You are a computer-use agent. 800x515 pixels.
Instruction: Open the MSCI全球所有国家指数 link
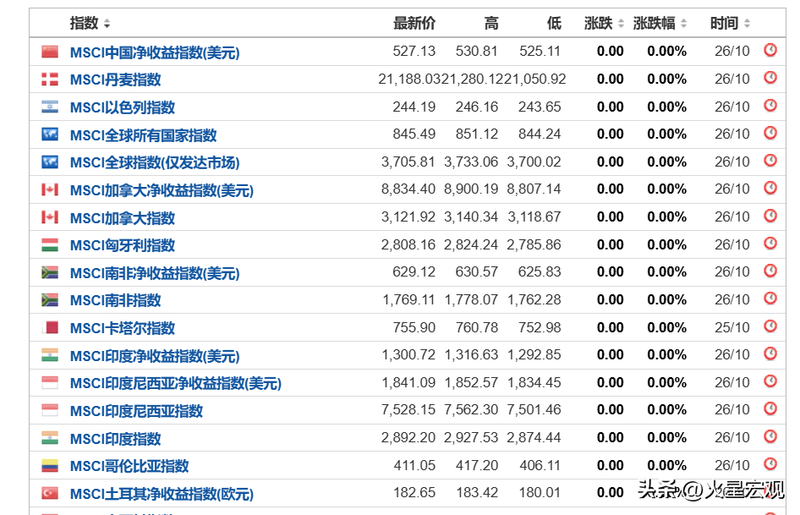[143, 135]
